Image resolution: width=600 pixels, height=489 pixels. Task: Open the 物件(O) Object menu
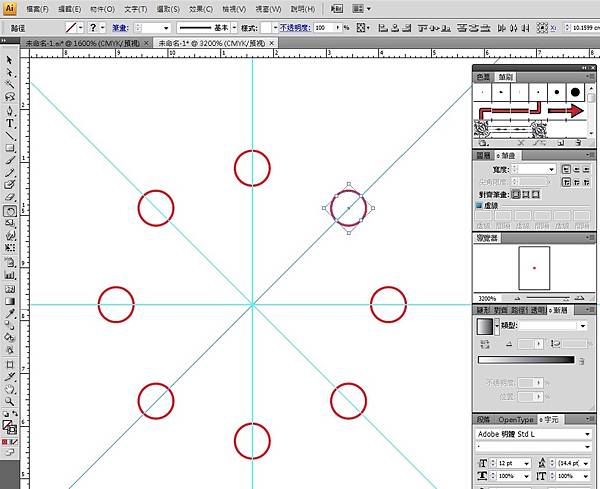(102, 9)
